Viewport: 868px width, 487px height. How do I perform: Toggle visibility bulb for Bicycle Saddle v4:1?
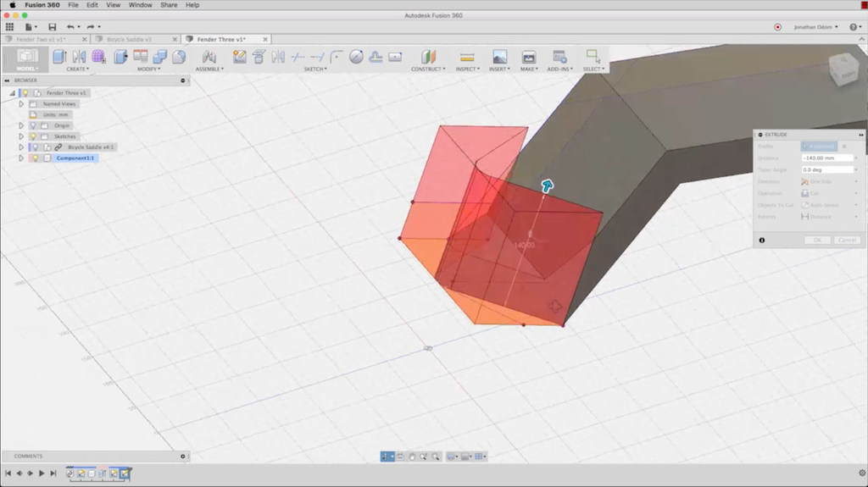pyautogui.click(x=35, y=147)
